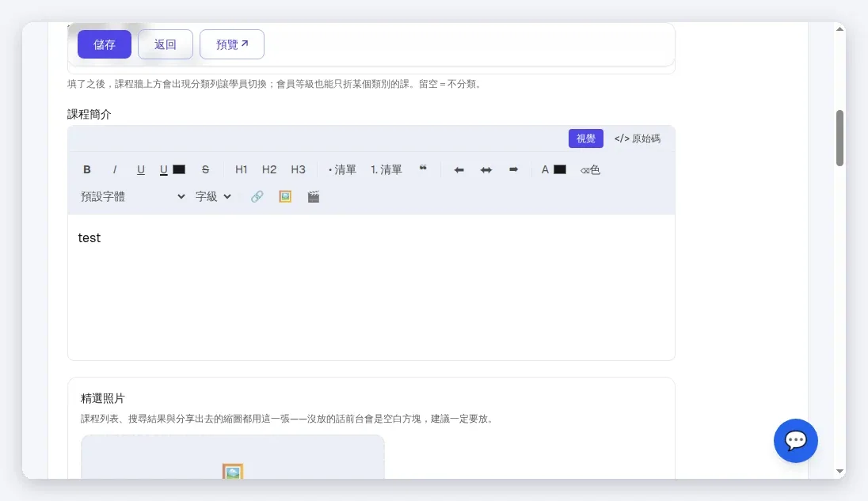The height and width of the screenshot is (501, 868).
Task: Clear color with the ⌫色 button
Action: (590, 169)
